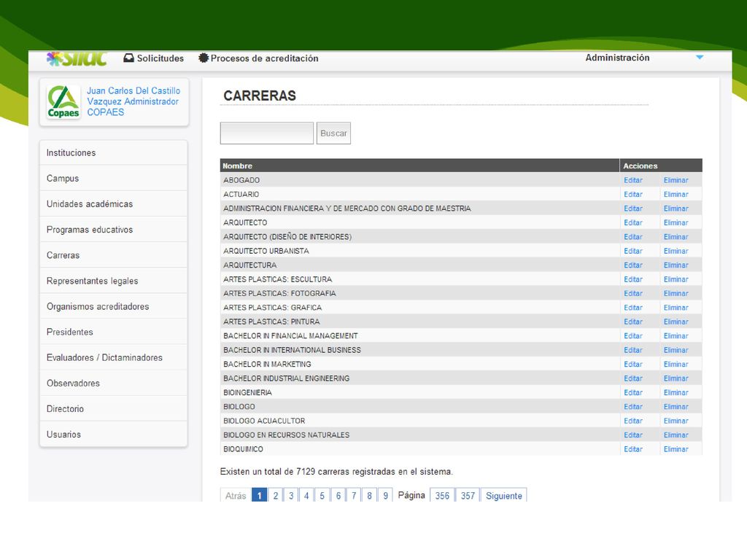Edit the ABOGADO career
The height and width of the screenshot is (560, 747).
click(x=633, y=180)
